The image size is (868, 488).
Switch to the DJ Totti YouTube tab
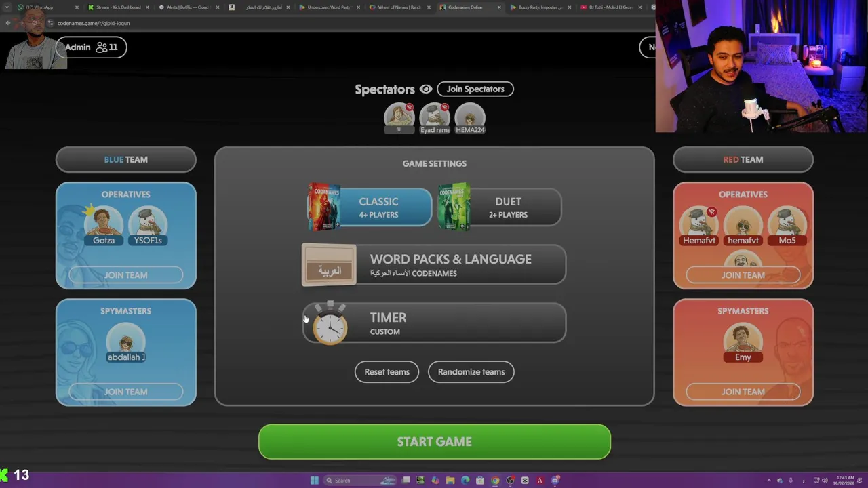pyautogui.click(x=610, y=7)
